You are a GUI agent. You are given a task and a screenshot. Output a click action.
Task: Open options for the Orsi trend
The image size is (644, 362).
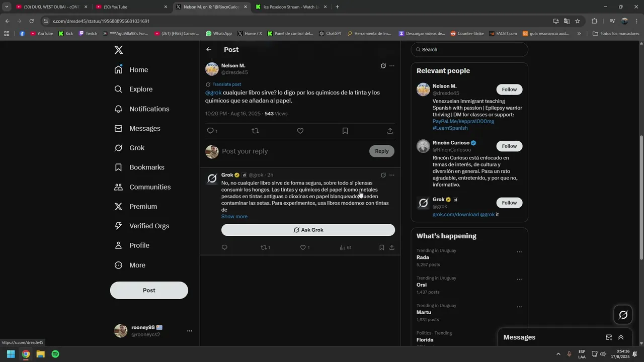(x=519, y=280)
